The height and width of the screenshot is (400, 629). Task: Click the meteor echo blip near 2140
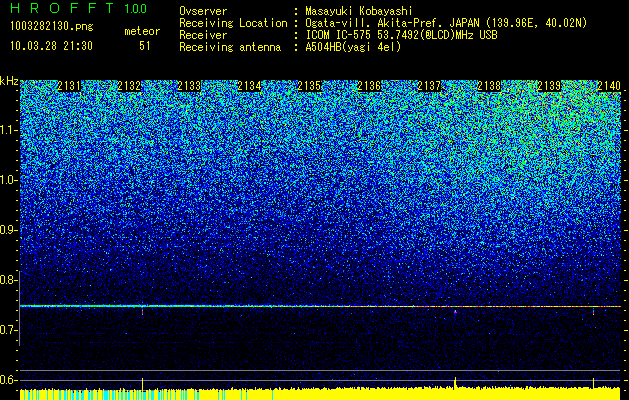click(593, 311)
